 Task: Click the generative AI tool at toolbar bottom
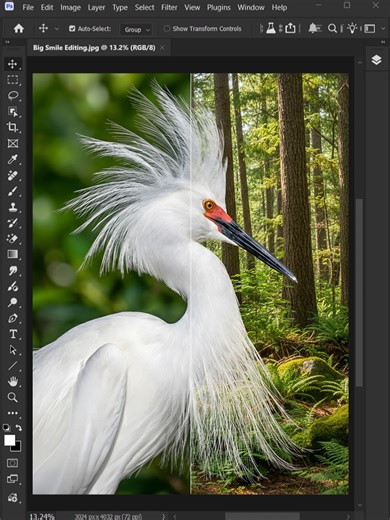[13, 498]
